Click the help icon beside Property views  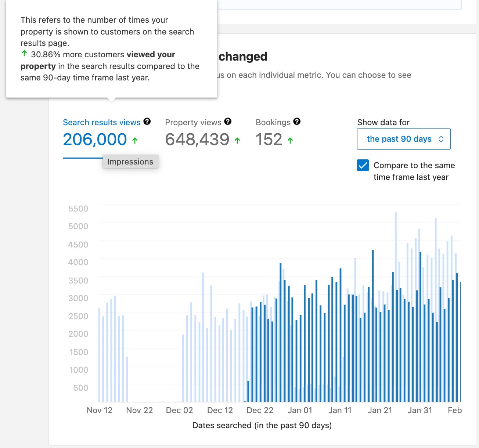228,122
